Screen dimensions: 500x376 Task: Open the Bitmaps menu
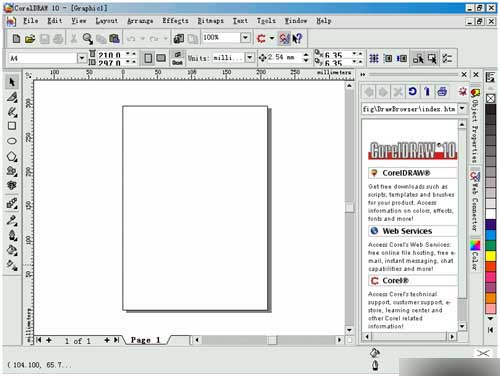point(211,21)
